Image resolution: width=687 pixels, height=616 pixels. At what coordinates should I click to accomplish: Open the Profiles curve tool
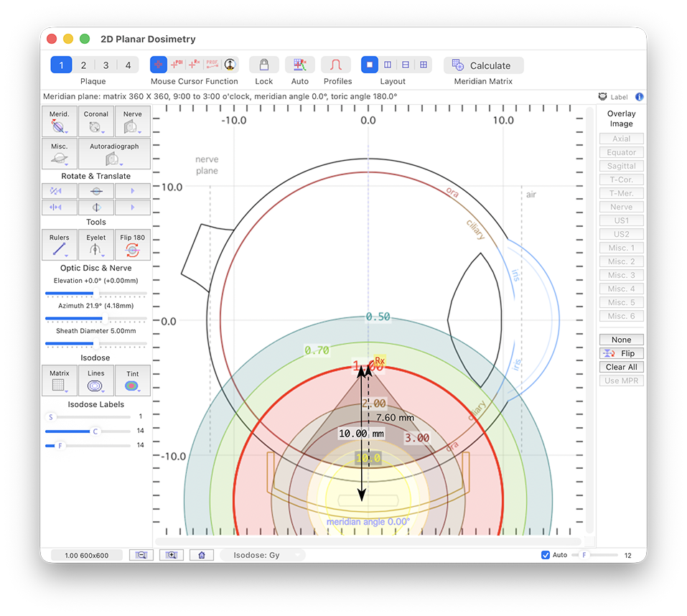(336, 65)
